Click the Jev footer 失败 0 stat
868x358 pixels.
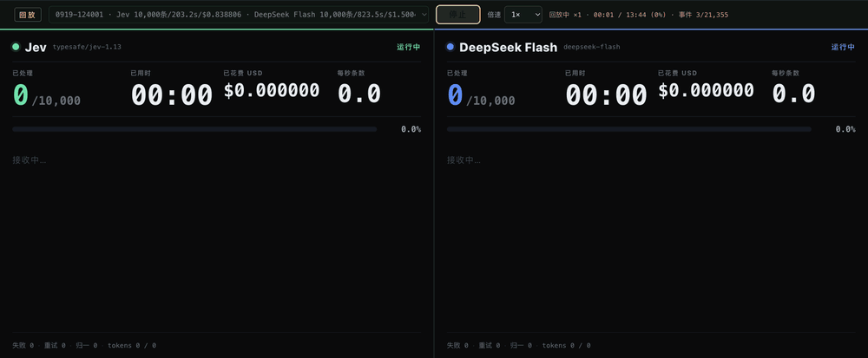[23, 345]
